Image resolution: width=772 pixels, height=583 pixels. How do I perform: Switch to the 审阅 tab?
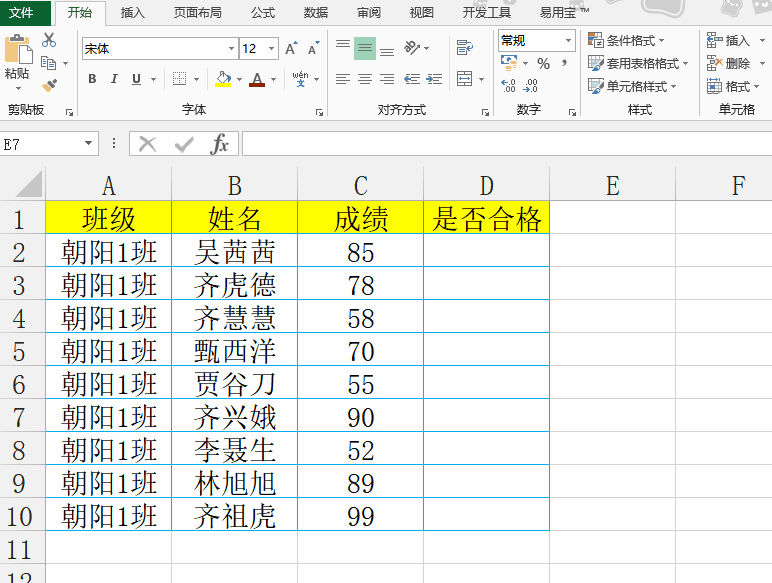(x=369, y=13)
